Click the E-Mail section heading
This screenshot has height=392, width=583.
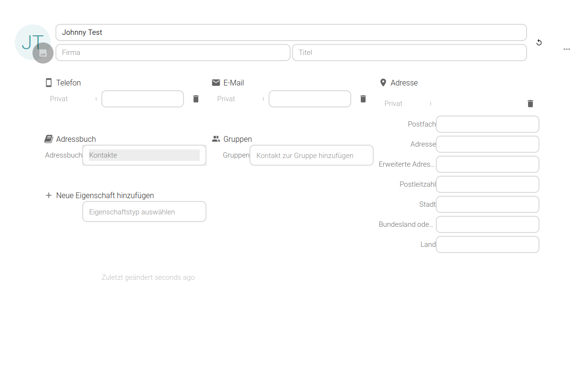pos(234,83)
